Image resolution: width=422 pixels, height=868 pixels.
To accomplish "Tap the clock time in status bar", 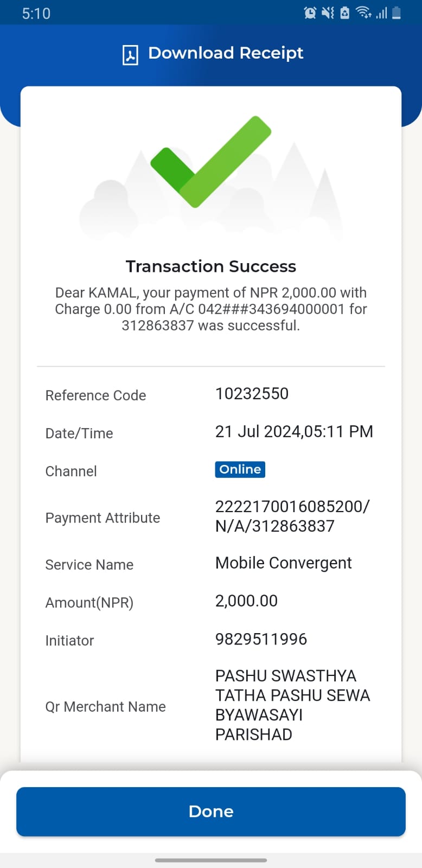I will 36,13.
